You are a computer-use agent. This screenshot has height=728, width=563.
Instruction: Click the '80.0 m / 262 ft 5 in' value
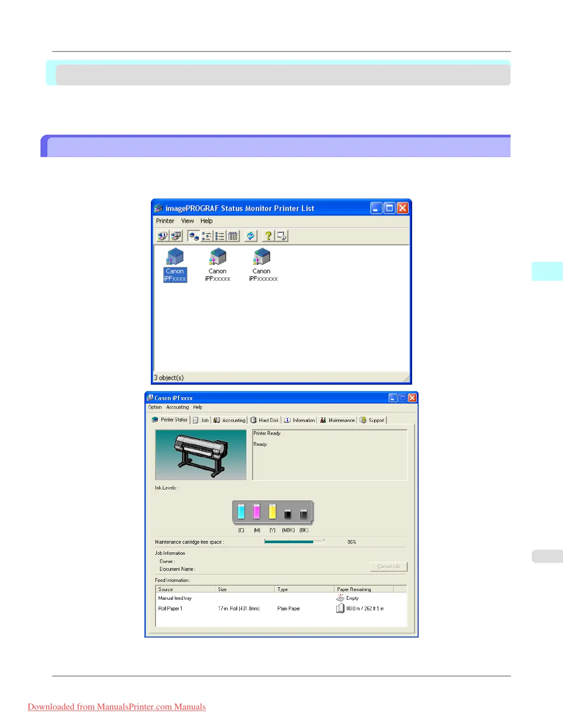[x=365, y=609]
